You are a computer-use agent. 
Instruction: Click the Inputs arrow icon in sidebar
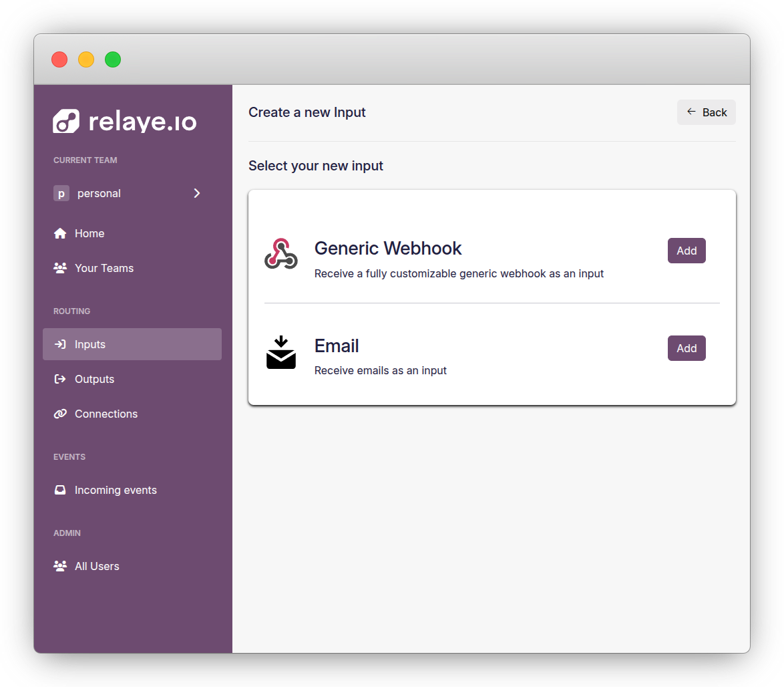point(60,344)
